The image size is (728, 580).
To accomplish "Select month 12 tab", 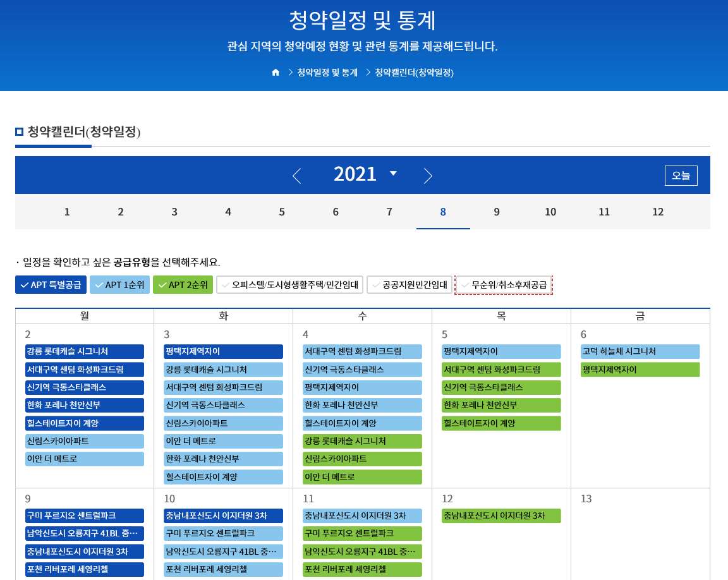I will point(658,212).
